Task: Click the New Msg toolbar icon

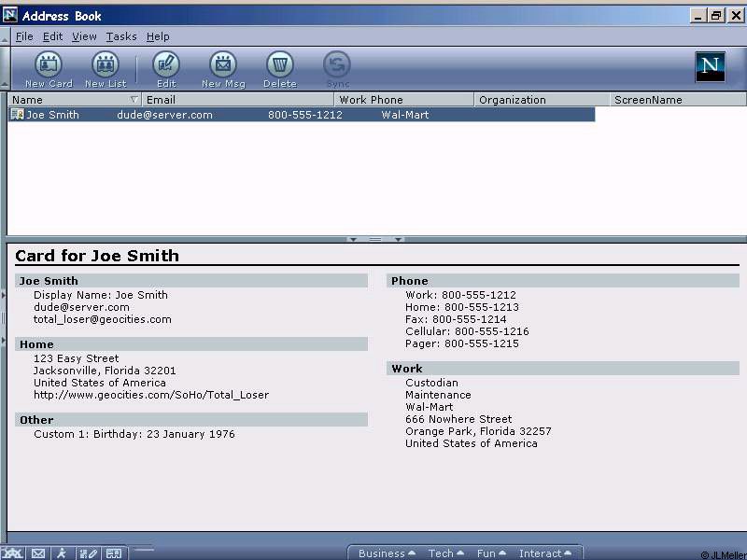Action: coord(223,64)
